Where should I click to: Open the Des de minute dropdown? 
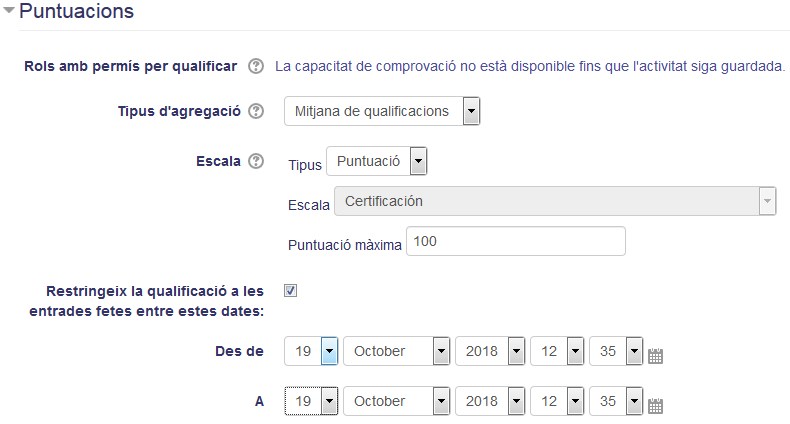coord(616,351)
